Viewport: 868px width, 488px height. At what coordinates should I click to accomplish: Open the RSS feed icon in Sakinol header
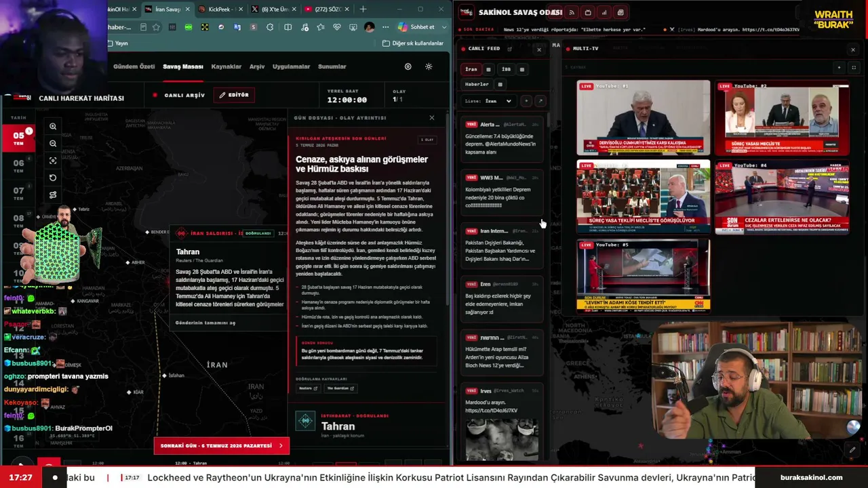tap(572, 12)
